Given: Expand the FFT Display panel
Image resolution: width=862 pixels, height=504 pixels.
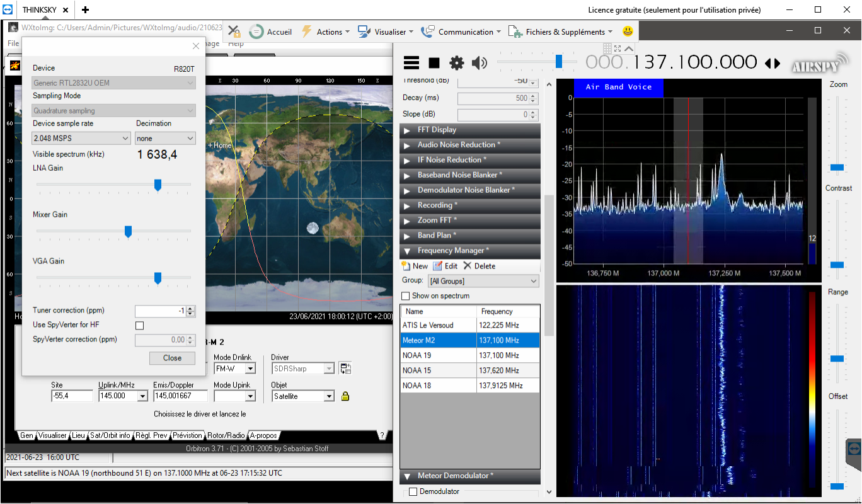Looking at the screenshot, I should point(470,130).
